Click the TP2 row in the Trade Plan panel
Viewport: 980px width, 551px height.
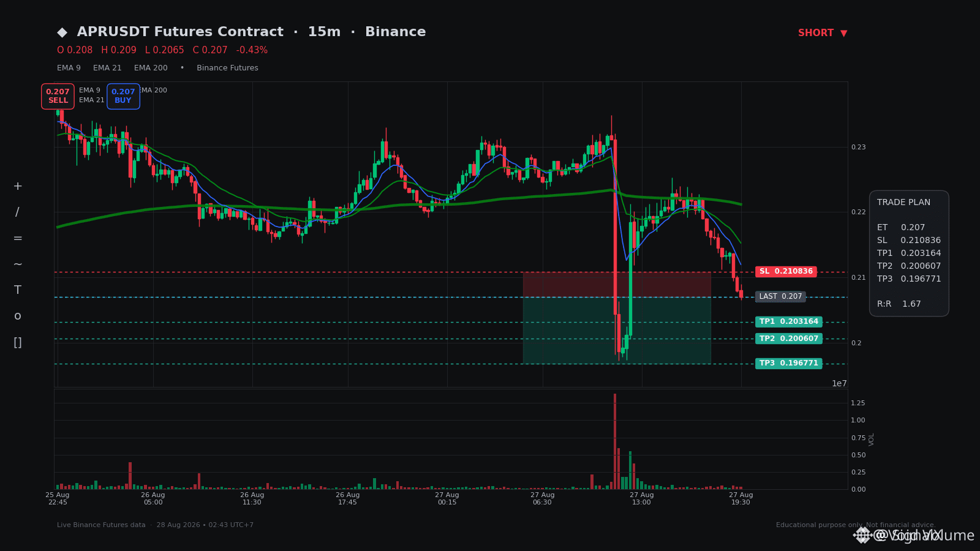click(909, 266)
